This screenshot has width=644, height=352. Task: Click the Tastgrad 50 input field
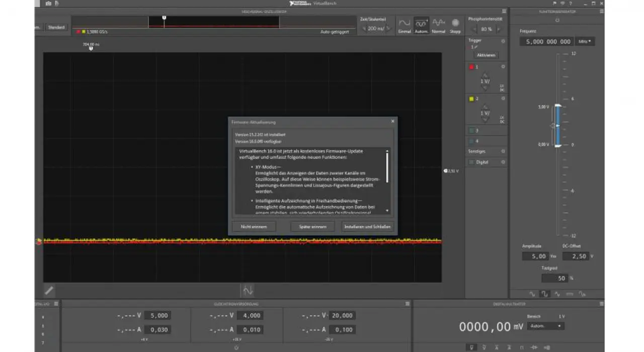click(554, 278)
